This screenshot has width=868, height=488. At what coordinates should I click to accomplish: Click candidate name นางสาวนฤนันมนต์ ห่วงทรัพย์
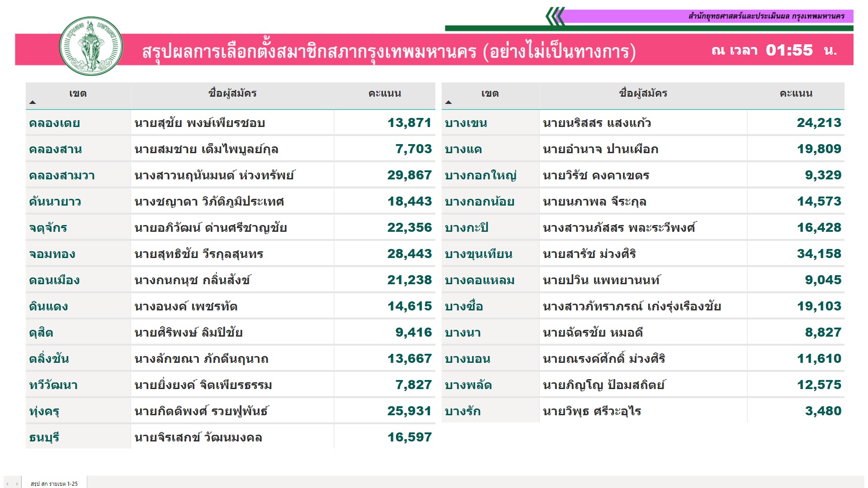(214, 175)
